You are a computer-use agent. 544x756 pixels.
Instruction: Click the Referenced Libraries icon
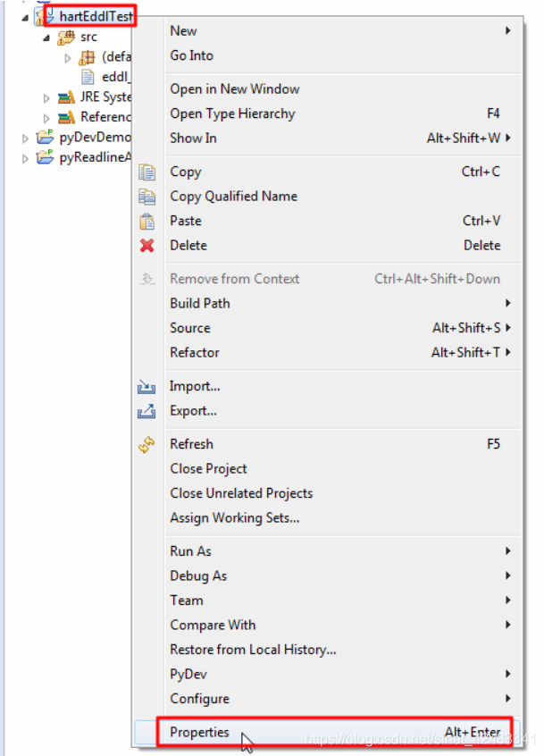pos(66,117)
